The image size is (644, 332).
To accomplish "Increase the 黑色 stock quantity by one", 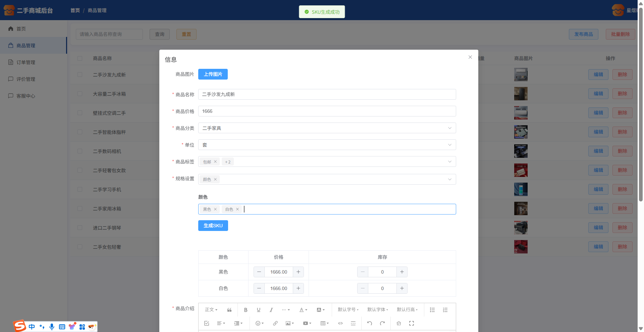I will coord(402,272).
